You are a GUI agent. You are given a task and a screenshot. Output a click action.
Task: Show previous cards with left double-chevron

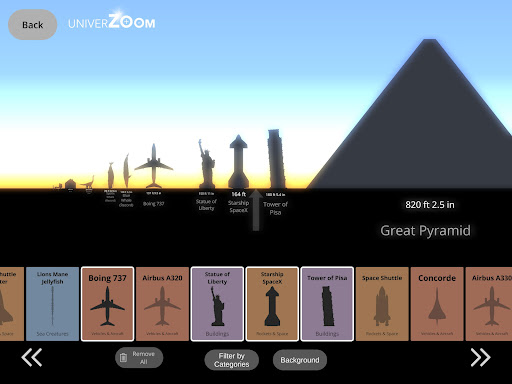coord(32,357)
